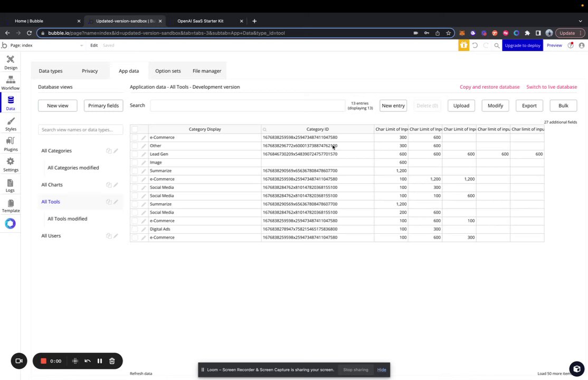Image resolution: width=588 pixels, height=380 pixels.
Task: Switch to the Option sets tab
Action: (168, 71)
